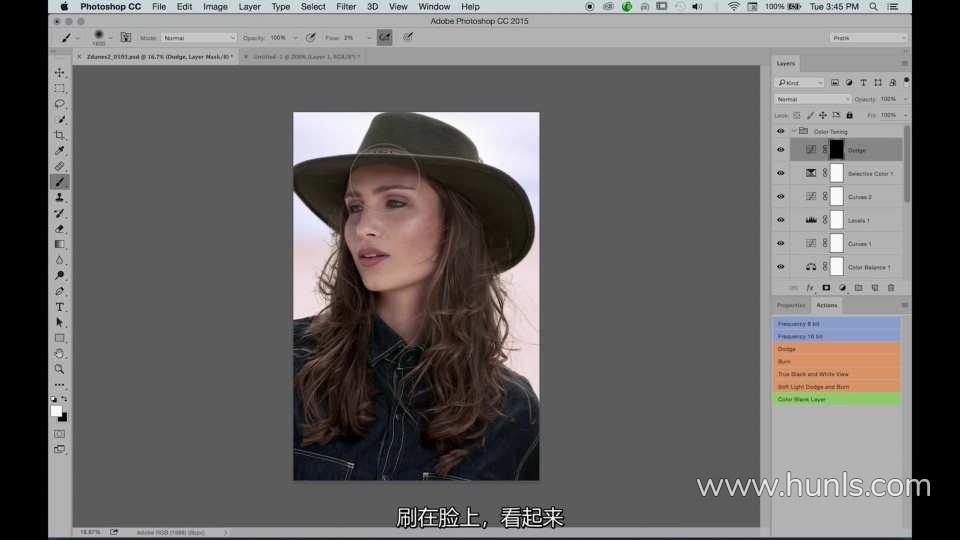The image size is (960, 540).
Task: Select the Horizontal Type tool
Action: (x=60, y=307)
